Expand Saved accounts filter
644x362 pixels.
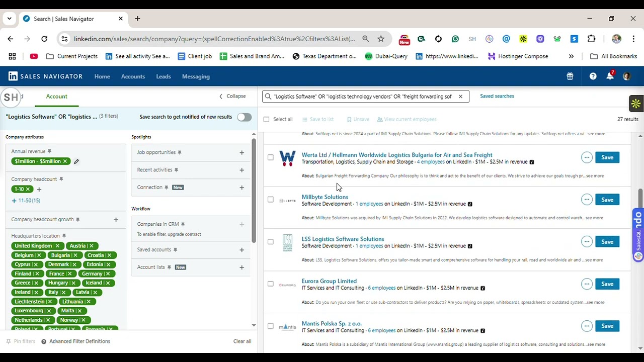click(x=242, y=250)
